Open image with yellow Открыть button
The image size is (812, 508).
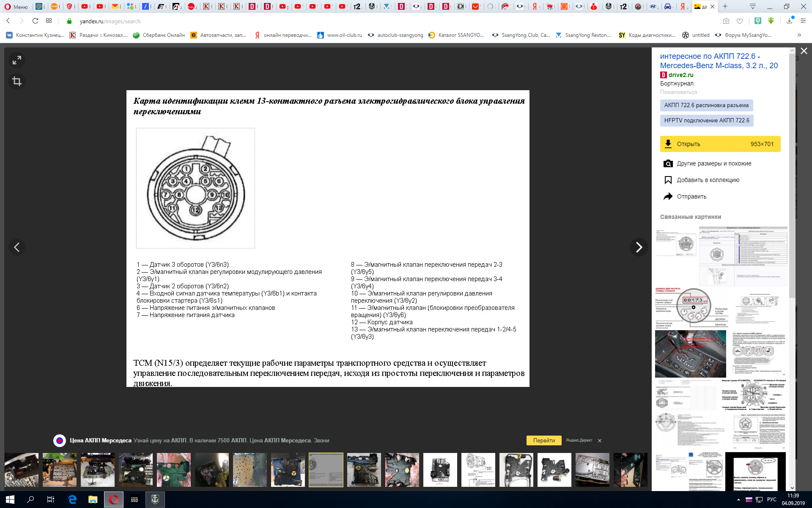tap(720, 144)
